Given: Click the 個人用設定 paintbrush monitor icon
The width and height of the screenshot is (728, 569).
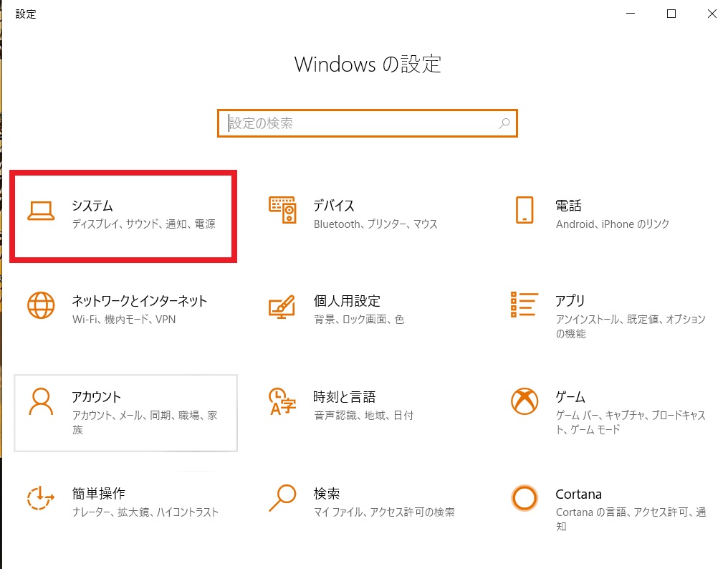Looking at the screenshot, I should 282,307.
